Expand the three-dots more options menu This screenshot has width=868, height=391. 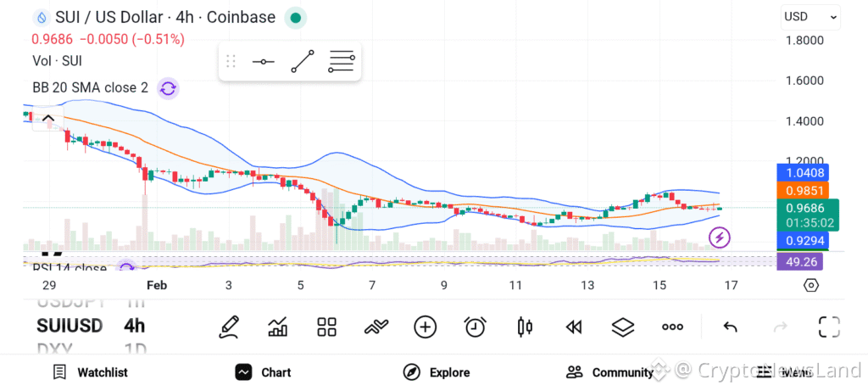point(672,327)
